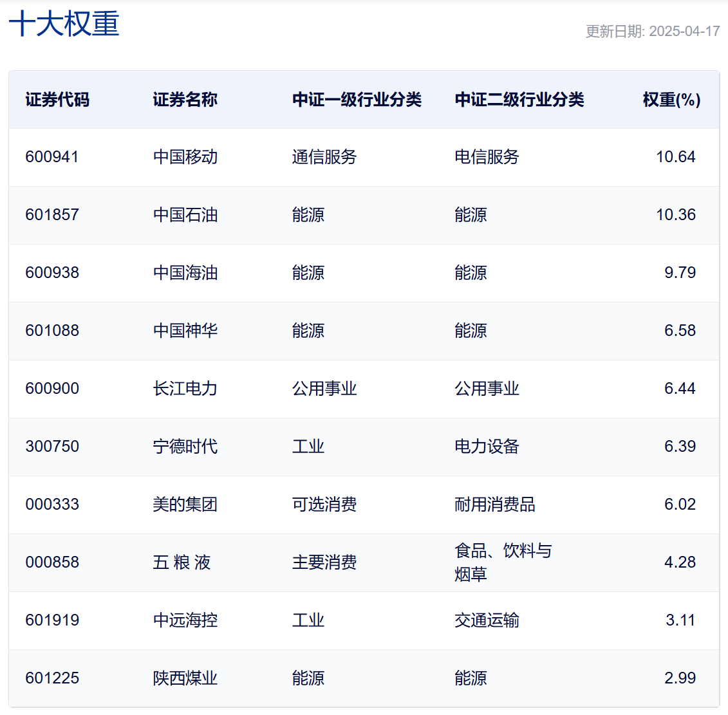
Task: Select the 电信服务 industry cell
Action: click(487, 157)
